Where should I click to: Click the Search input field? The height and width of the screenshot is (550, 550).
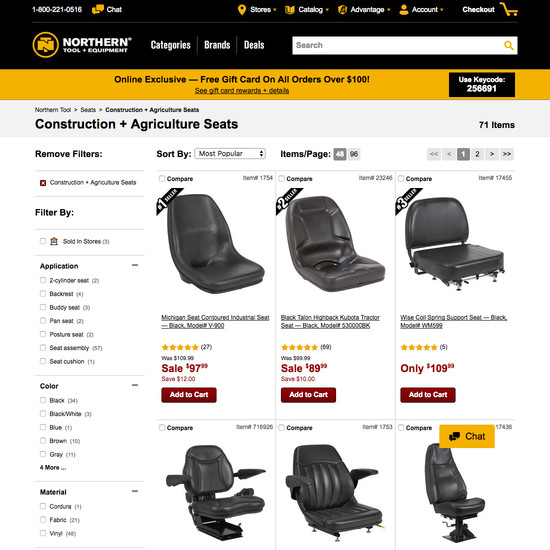(397, 45)
